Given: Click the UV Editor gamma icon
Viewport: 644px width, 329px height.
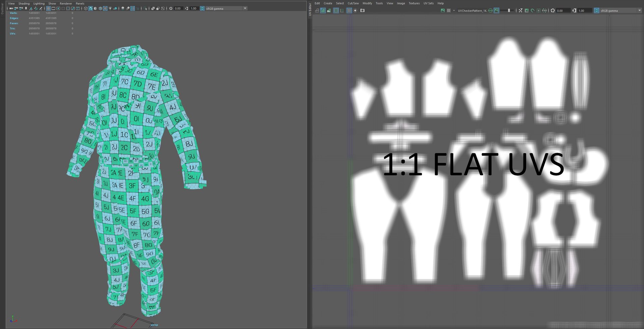Looking at the screenshot, I should 574,10.
